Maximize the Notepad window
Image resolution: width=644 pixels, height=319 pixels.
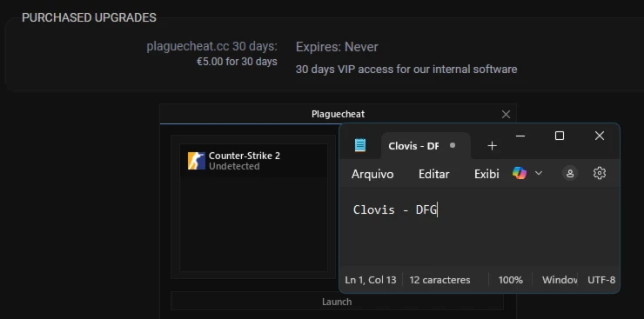tap(560, 136)
